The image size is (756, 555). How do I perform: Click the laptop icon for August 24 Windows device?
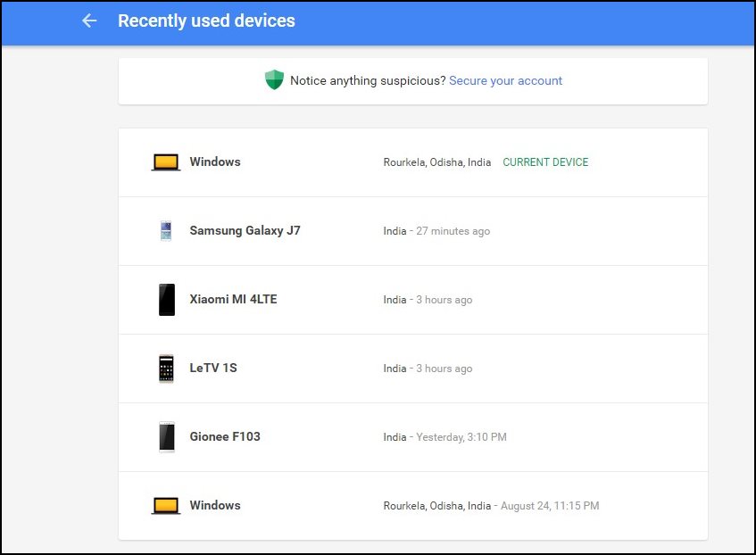166,506
